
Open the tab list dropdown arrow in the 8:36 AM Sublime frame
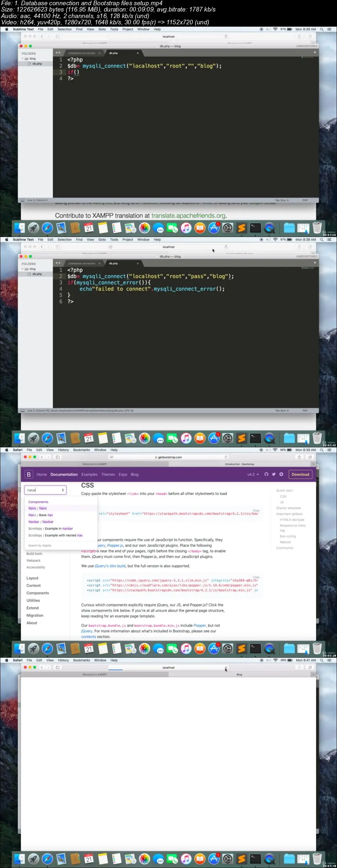(315, 53)
